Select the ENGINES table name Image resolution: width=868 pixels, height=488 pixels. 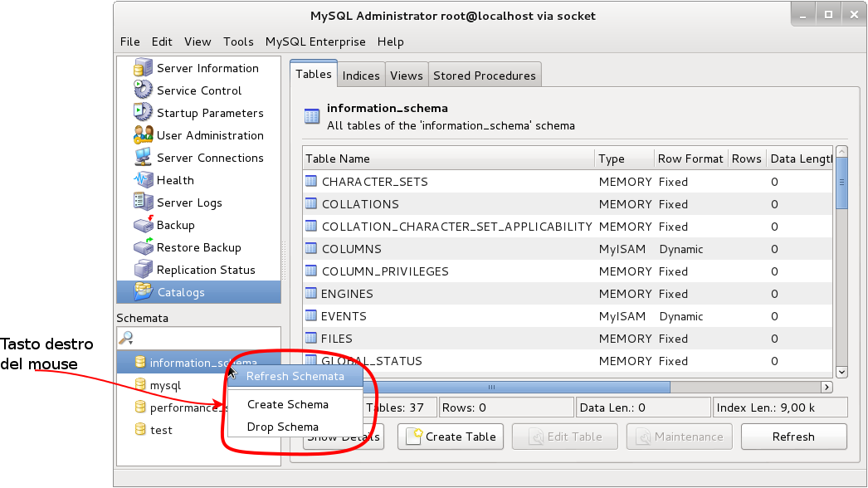pos(347,294)
